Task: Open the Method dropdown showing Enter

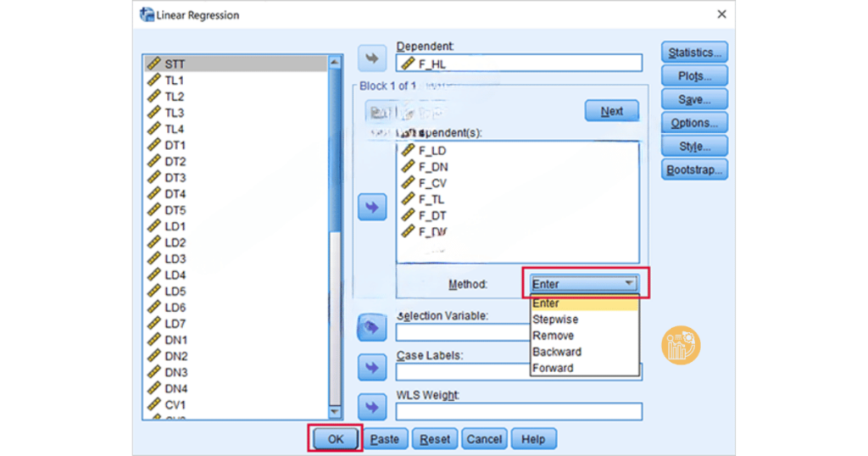Action: tap(583, 284)
